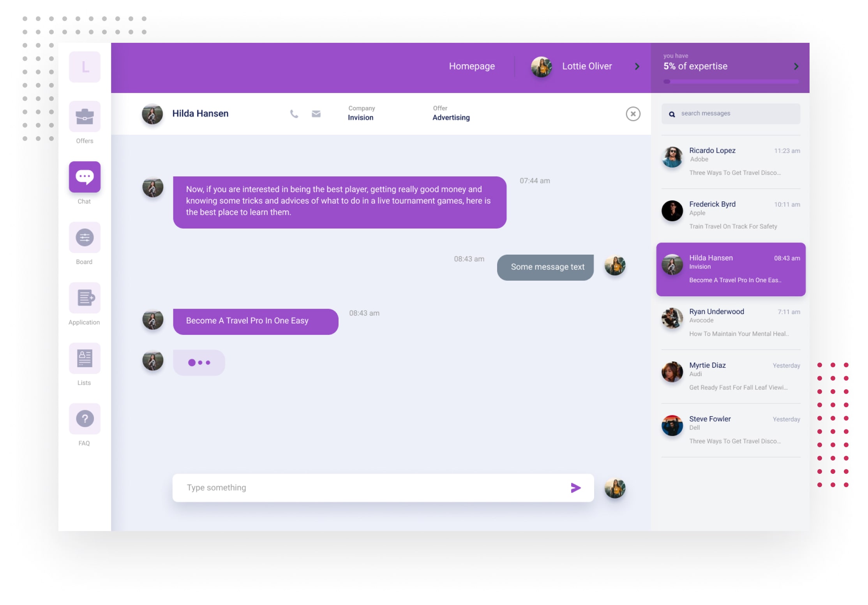Viewport: 868px width, 605px height.
Task: Click the expertise progress bar
Action: point(731,81)
